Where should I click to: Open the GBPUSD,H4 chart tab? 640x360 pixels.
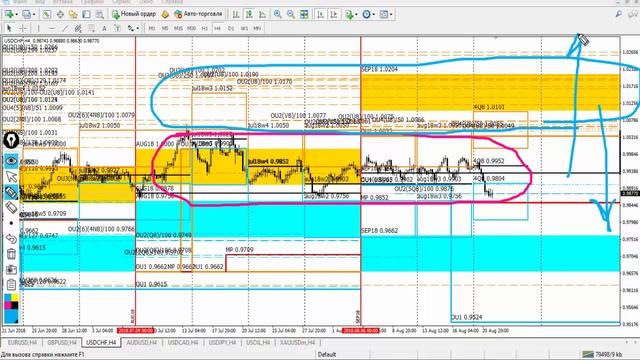[62, 342]
